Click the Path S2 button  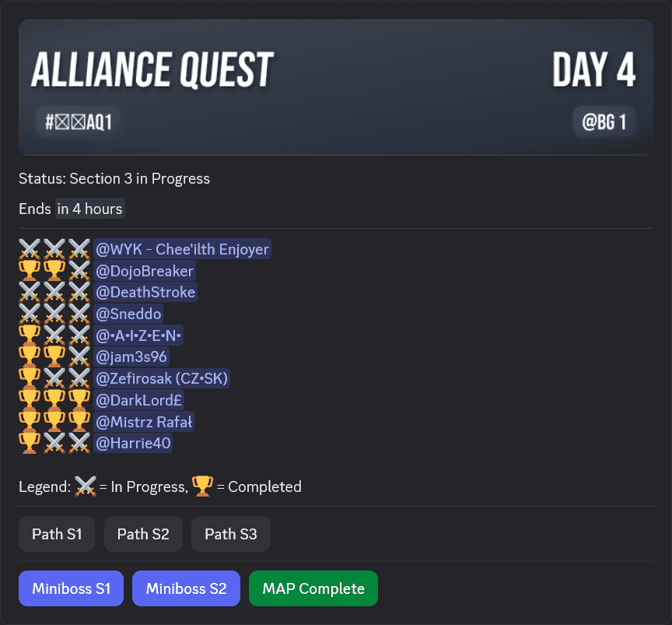point(143,534)
